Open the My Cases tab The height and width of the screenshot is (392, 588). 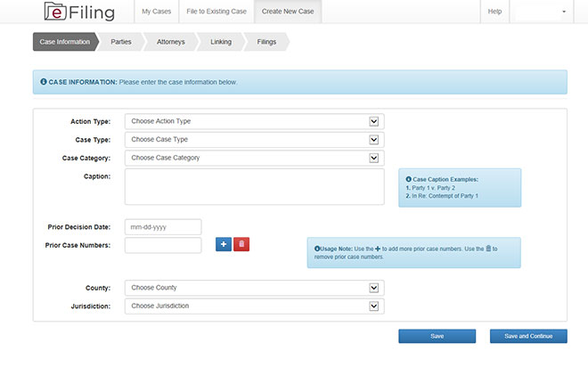click(157, 12)
